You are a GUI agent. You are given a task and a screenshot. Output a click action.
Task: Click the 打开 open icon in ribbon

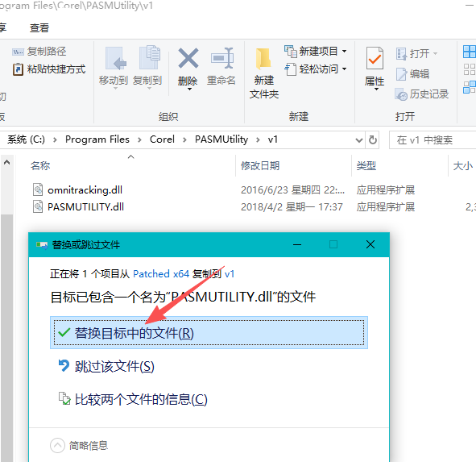pos(401,54)
